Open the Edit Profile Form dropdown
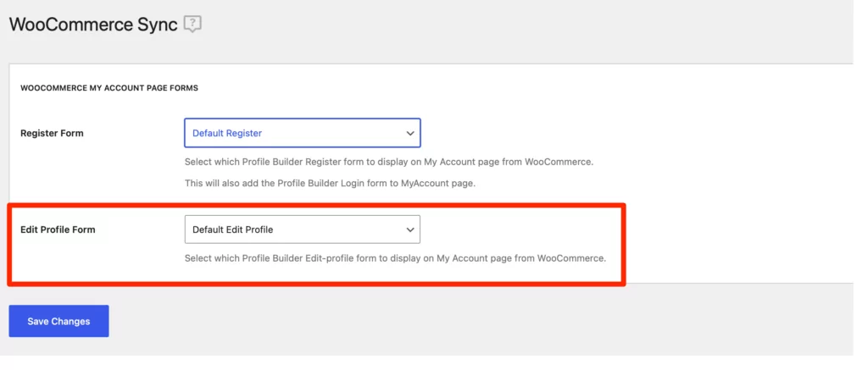The image size is (868, 370). (x=303, y=229)
